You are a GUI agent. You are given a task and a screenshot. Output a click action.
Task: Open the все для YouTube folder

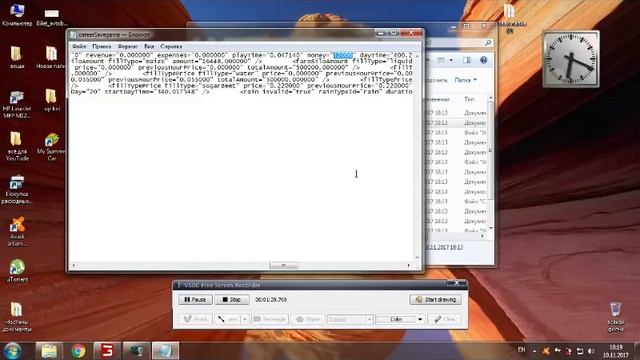click(x=17, y=146)
